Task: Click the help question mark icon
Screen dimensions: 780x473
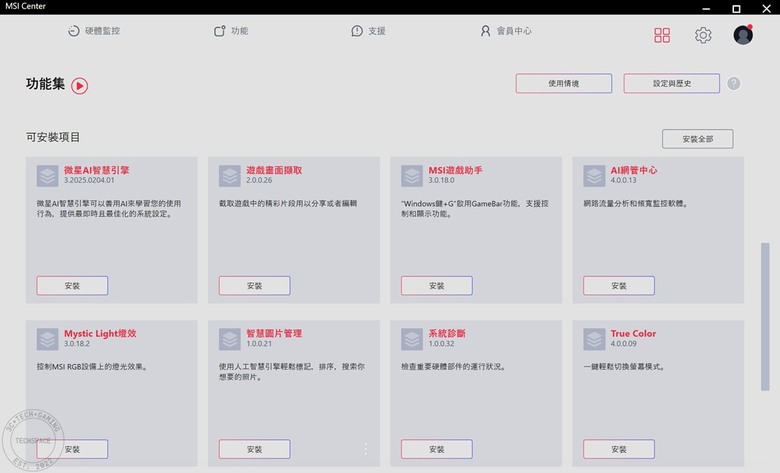Action: 733,83
